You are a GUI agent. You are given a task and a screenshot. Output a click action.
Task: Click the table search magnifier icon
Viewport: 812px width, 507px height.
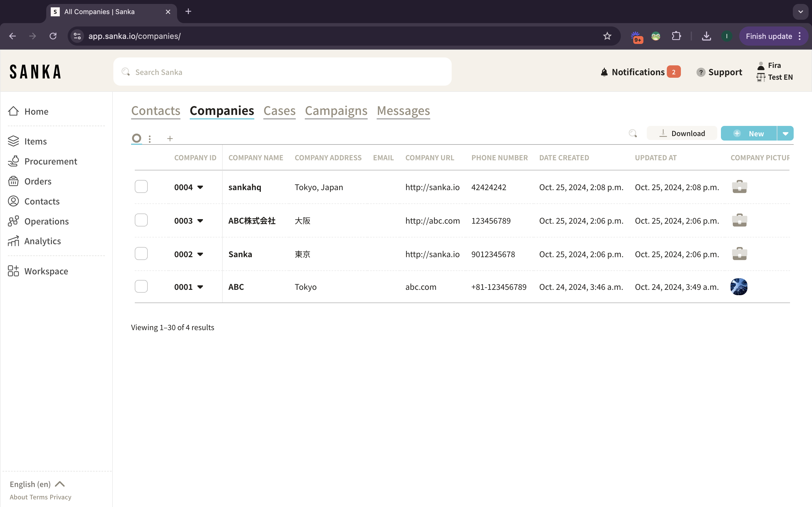click(632, 134)
